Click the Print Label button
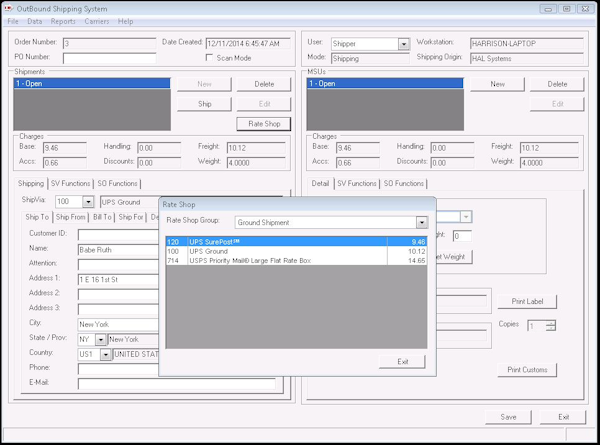Screen dimensions: 600x445 (x=527, y=302)
